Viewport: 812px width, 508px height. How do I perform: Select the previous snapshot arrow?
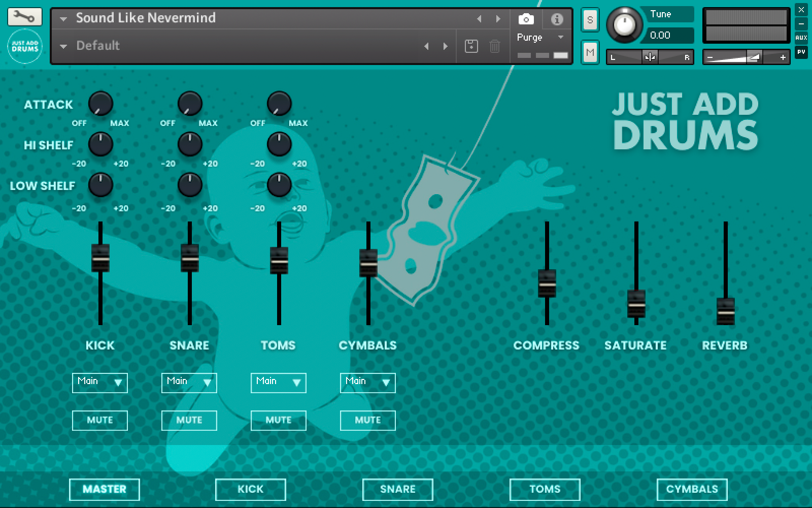click(426, 46)
